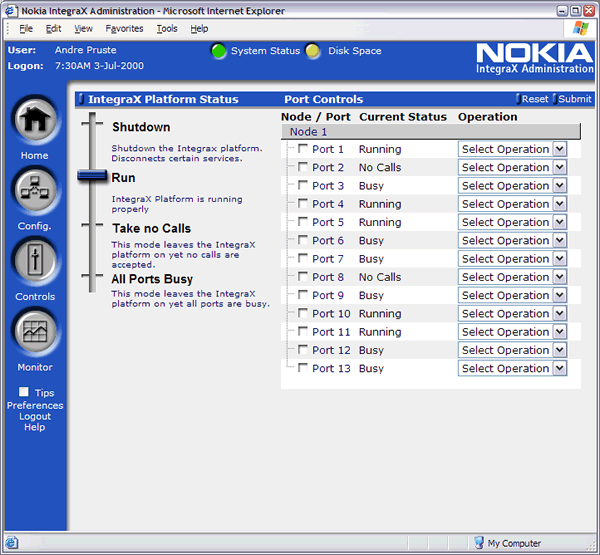Click the My Computer zone icon
The image size is (600, 555).
[x=479, y=543]
